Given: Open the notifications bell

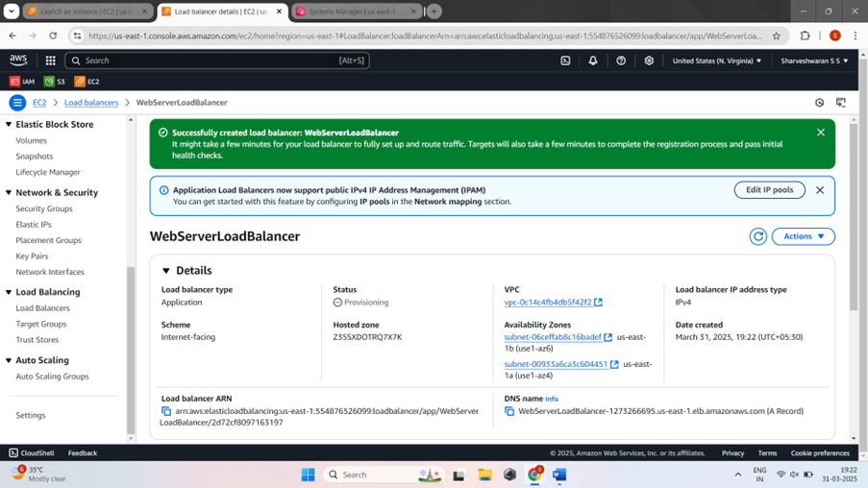Looking at the screenshot, I should click(593, 61).
